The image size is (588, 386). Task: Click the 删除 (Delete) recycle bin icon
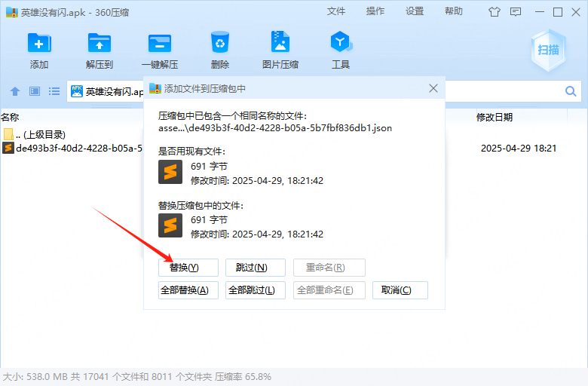220,42
